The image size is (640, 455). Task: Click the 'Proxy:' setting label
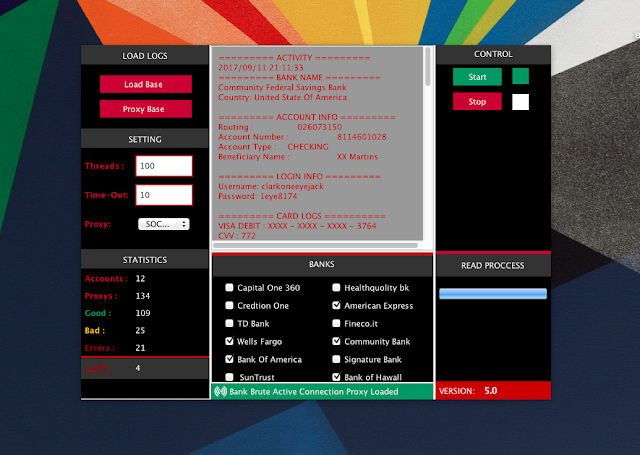click(98, 224)
